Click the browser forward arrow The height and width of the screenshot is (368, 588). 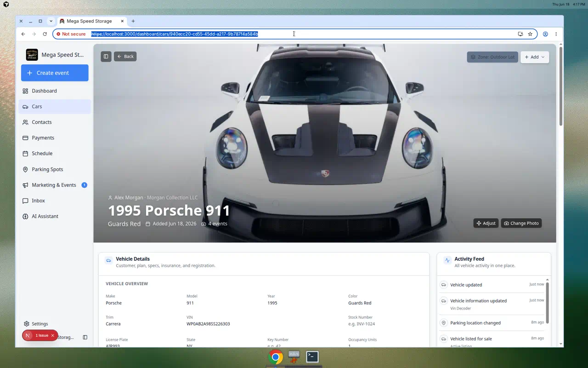tap(34, 34)
